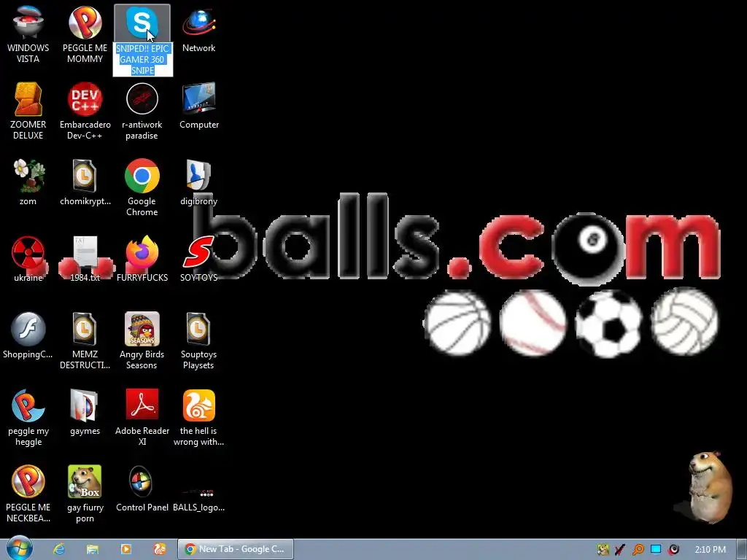Click the cyan monitor tray icon

point(656,550)
